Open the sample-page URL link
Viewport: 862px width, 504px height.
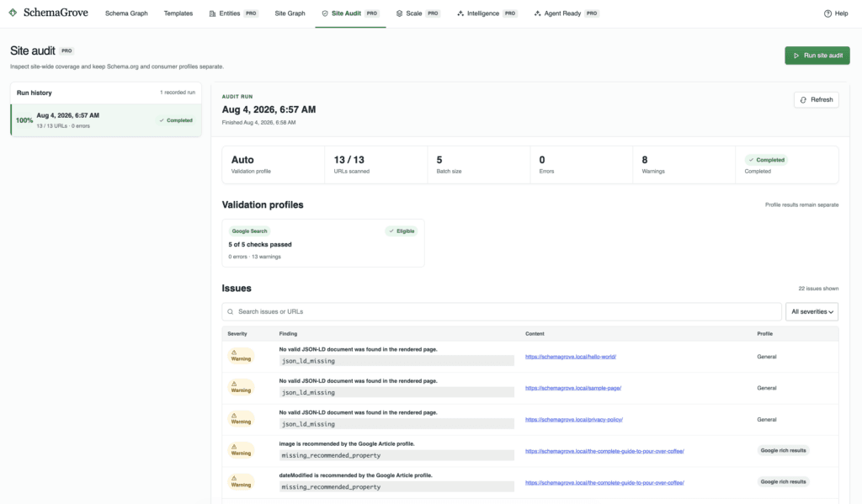click(572, 388)
